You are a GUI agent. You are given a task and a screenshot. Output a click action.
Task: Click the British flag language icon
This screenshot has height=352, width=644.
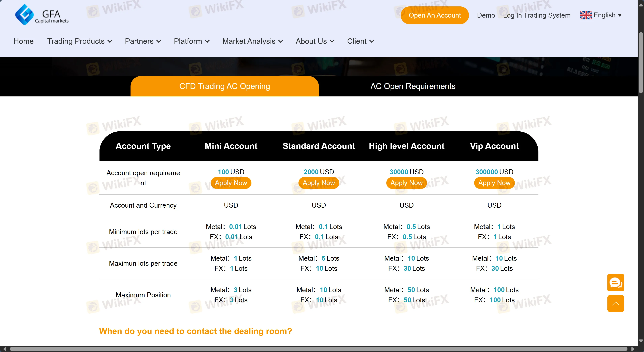[x=586, y=15]
